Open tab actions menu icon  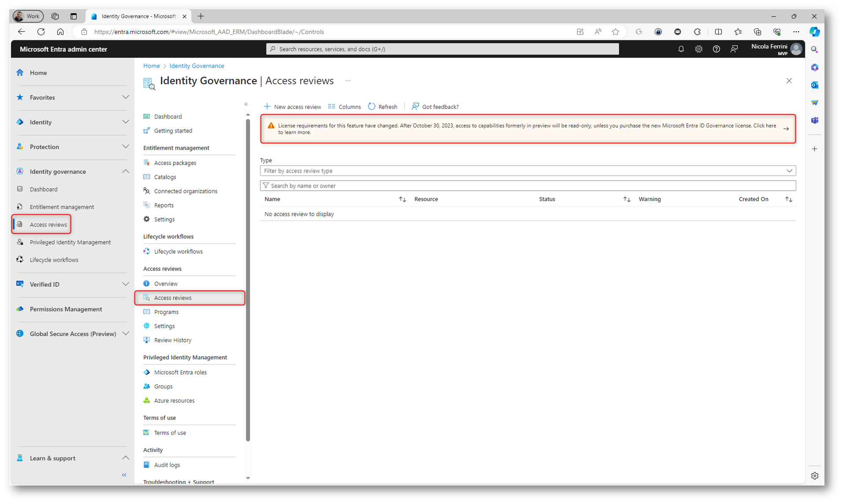(x=74, y=16)
